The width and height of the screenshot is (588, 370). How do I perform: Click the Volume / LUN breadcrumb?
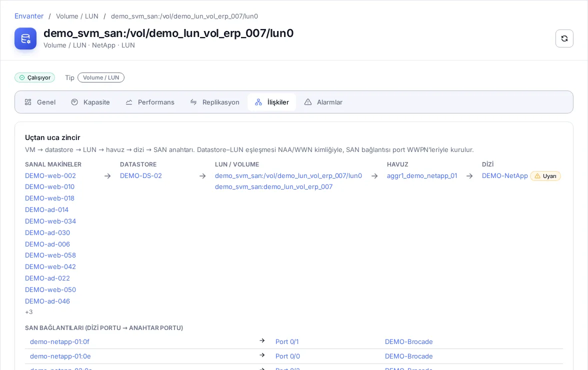[x=77, y=16]
